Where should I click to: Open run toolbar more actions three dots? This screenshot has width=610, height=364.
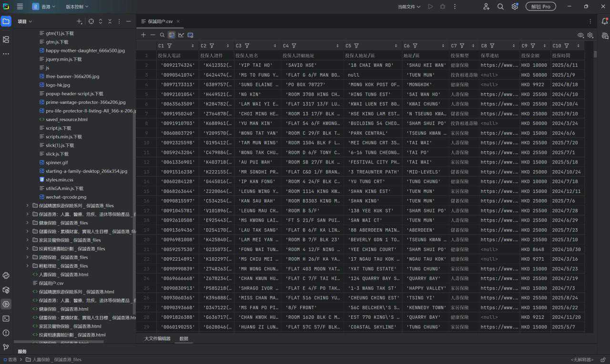tap(455, 7)
